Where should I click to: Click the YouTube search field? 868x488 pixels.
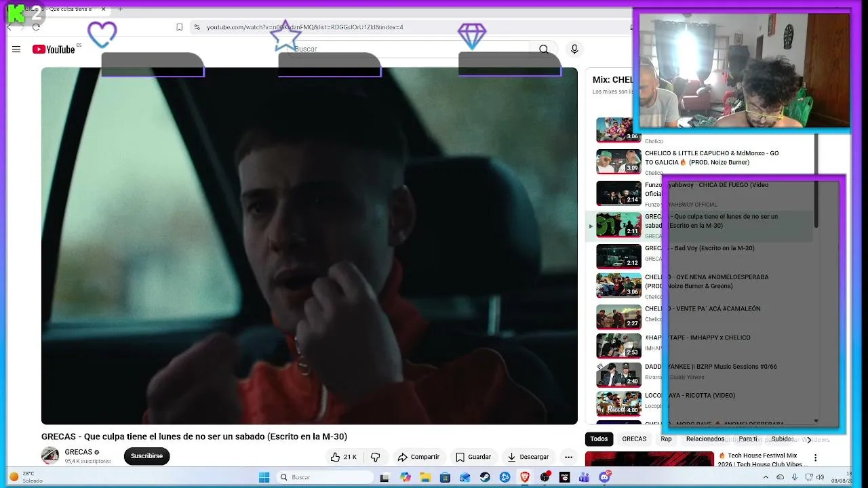pyautogui.click(x=407, y=49)
